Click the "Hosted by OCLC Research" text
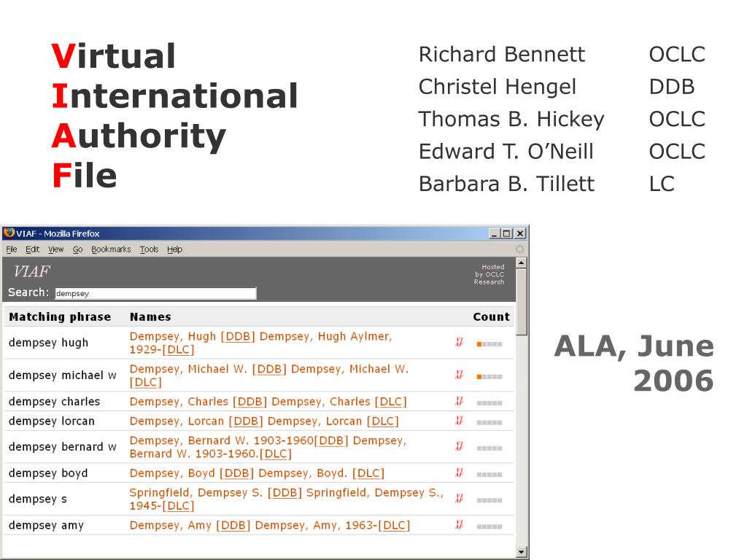The width and height of the screenshot is (747, 560). (x=489, y=275)
